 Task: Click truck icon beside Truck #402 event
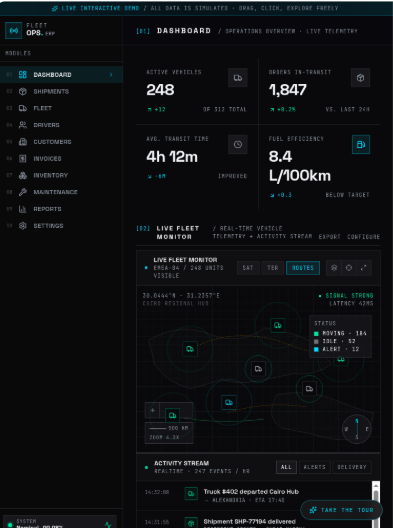point(191,494)
